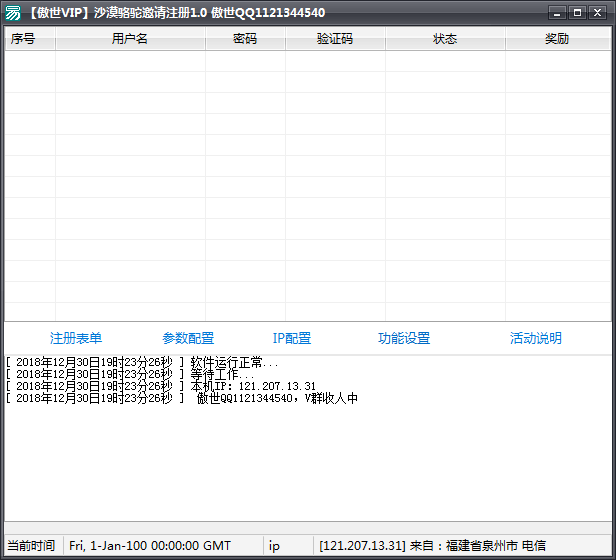Click the 福建省泉州市 电信 status entry
This screenshot has width=616, height=560.
(x=433, y=545)
